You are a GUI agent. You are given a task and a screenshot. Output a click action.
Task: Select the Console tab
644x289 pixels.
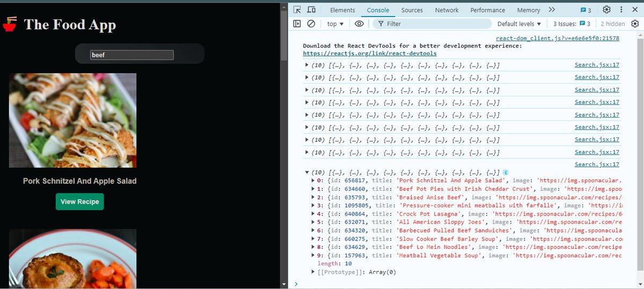tap(378, 10)
